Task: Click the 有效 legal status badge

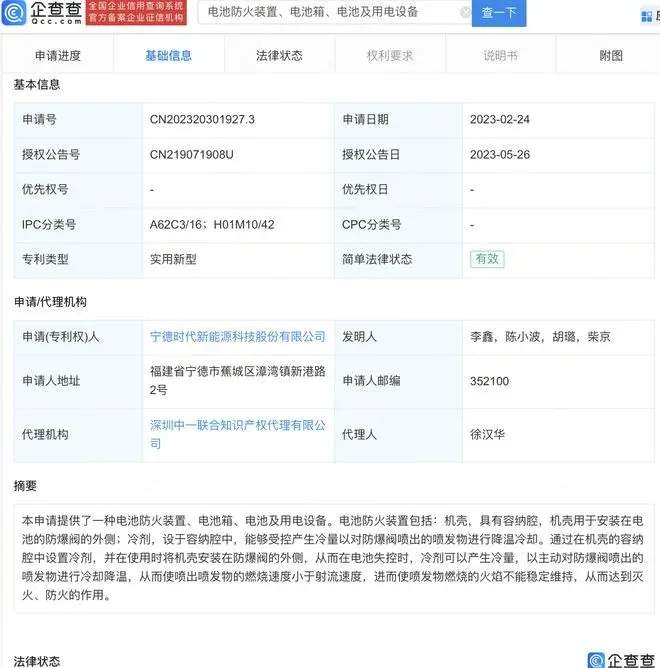Action: [487, 259]
